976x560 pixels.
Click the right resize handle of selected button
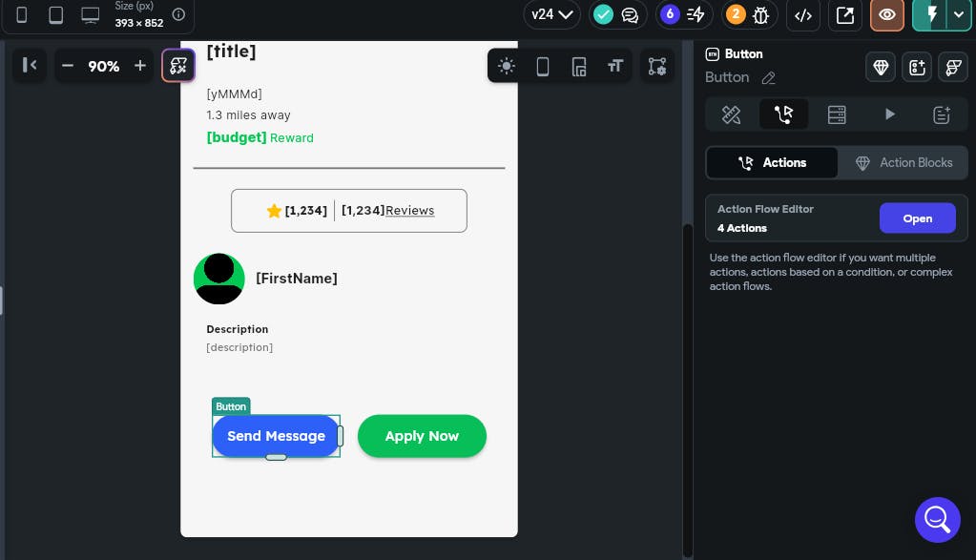340,436
